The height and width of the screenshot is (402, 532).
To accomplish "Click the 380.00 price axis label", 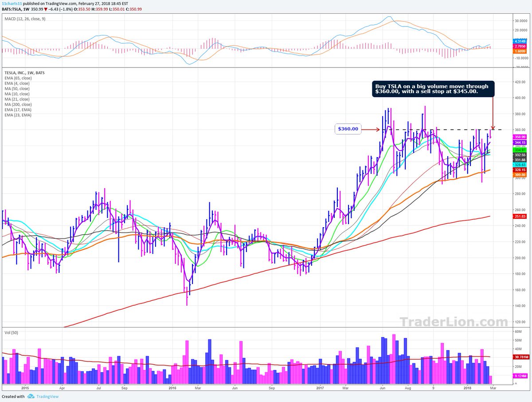I will click(519, 114).
